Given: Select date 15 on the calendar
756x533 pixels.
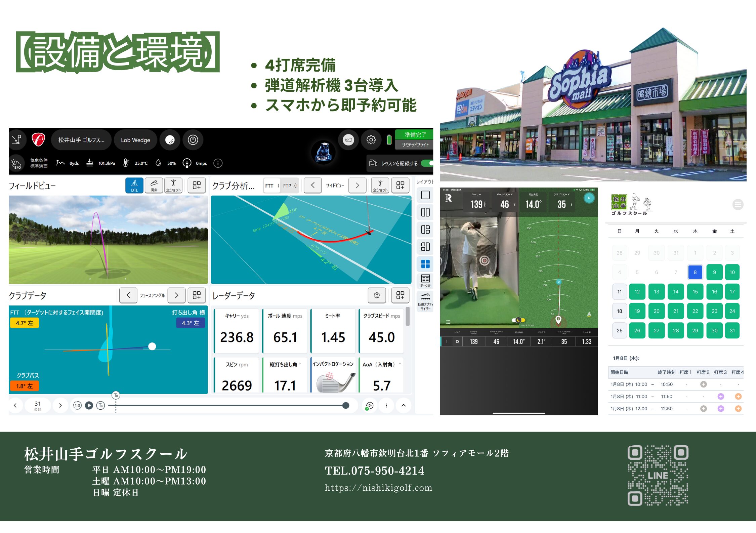Looking at the screenshot, I should (695, 292).
